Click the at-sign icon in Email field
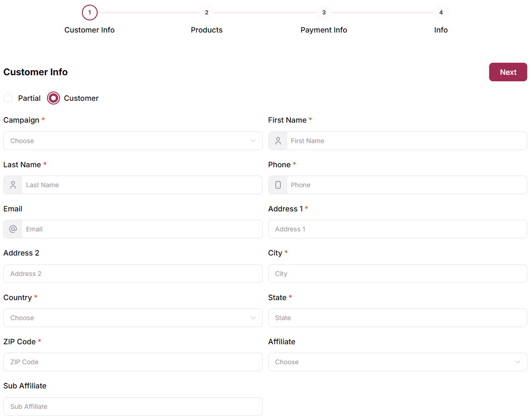 (13, 229)
